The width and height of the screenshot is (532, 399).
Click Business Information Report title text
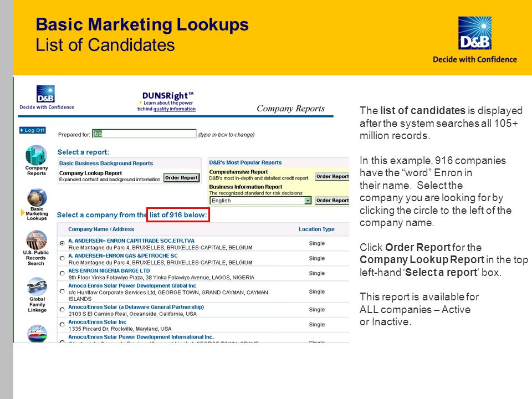pyautogui.click(x=245, y=187)
